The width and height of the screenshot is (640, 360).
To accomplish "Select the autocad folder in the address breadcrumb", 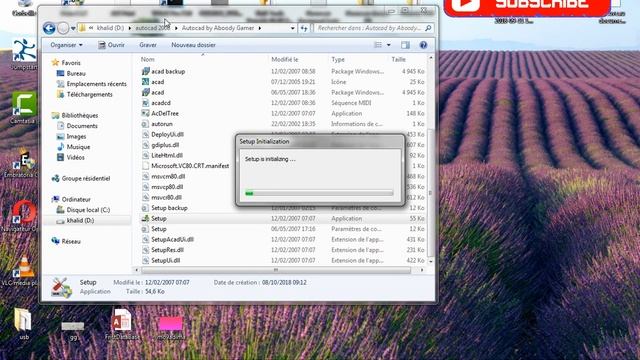I will pyautogui.click(x=152, y=28).
